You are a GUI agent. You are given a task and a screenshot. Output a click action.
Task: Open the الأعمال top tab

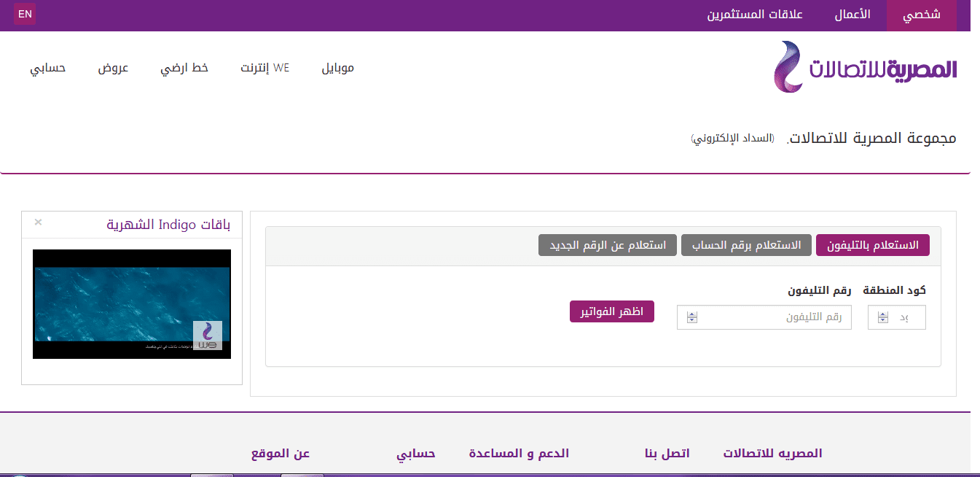point(852,15)
